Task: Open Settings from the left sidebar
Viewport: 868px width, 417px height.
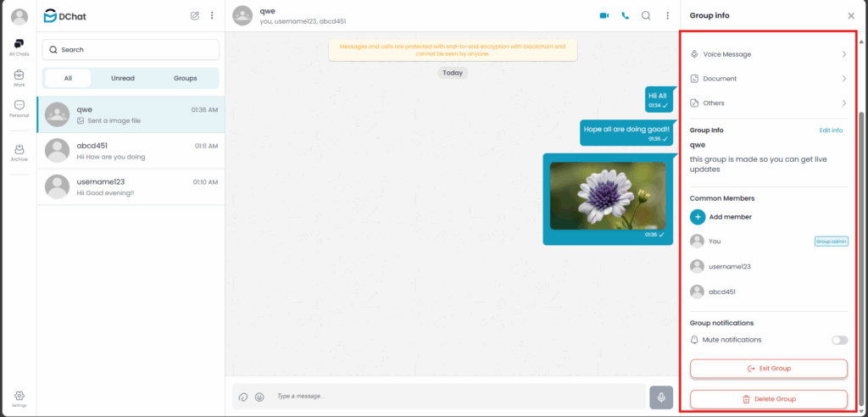Action: pos(19,398)
